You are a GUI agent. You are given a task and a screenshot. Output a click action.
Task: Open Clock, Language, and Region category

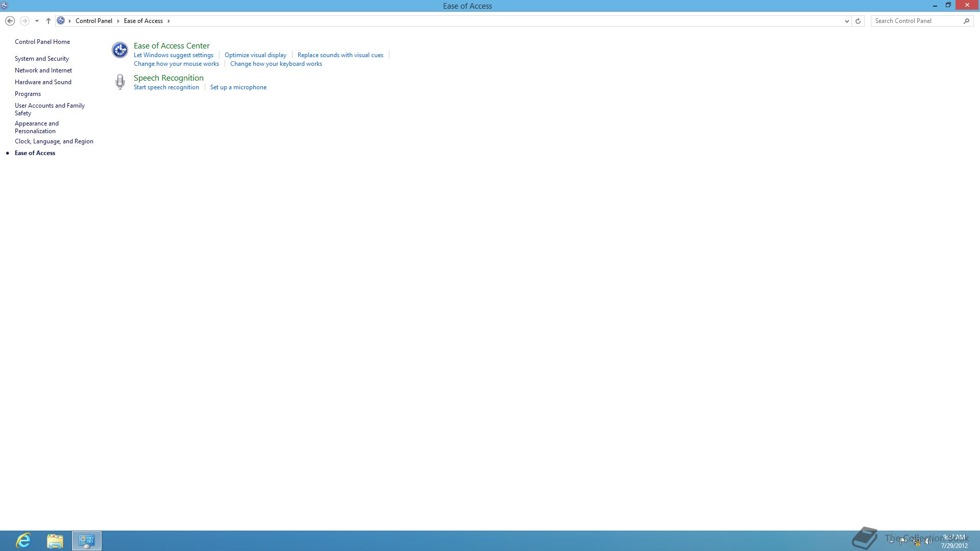click(x=54, y=141)
